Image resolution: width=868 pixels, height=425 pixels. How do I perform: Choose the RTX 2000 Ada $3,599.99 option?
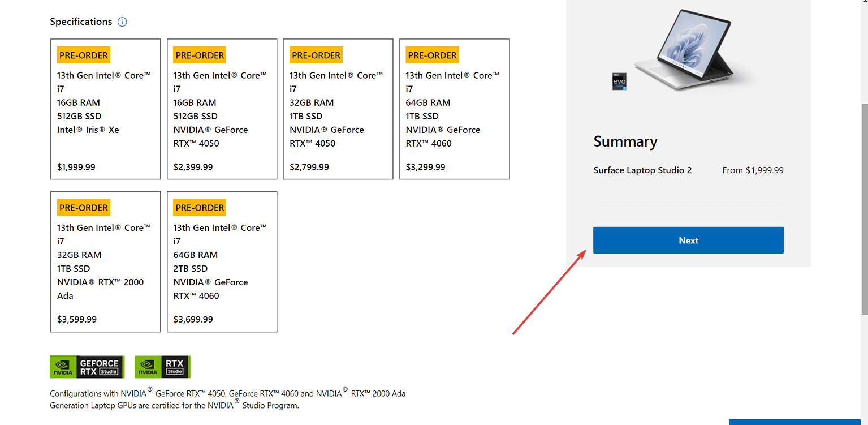coord(106,261)
